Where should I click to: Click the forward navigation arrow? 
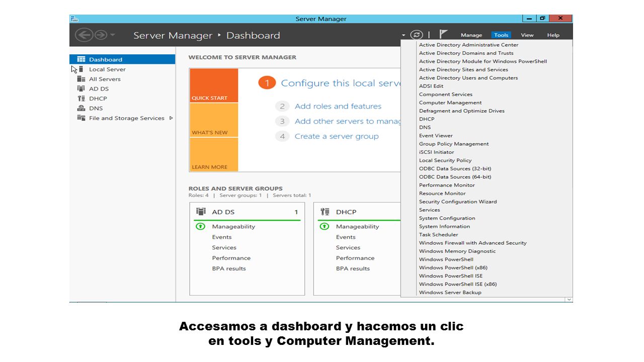point(101,35)
